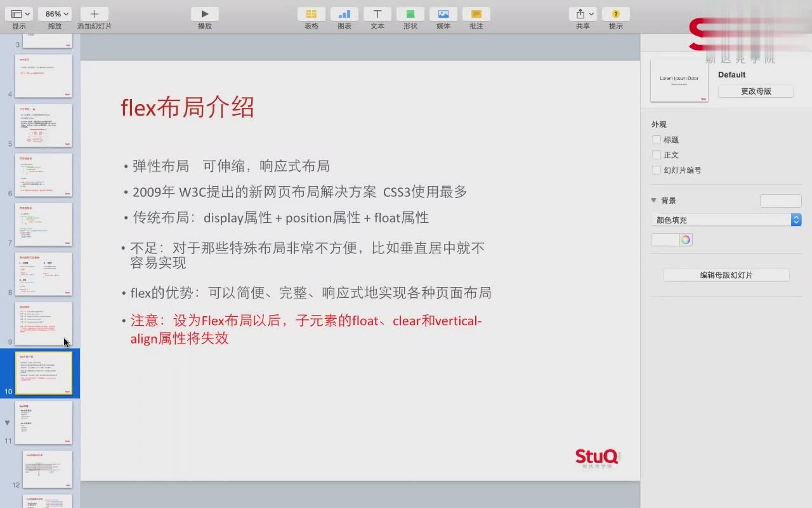The image size is (812, 508).
Task: Select slide 8 thumbnail
Action: coord(44,274)
